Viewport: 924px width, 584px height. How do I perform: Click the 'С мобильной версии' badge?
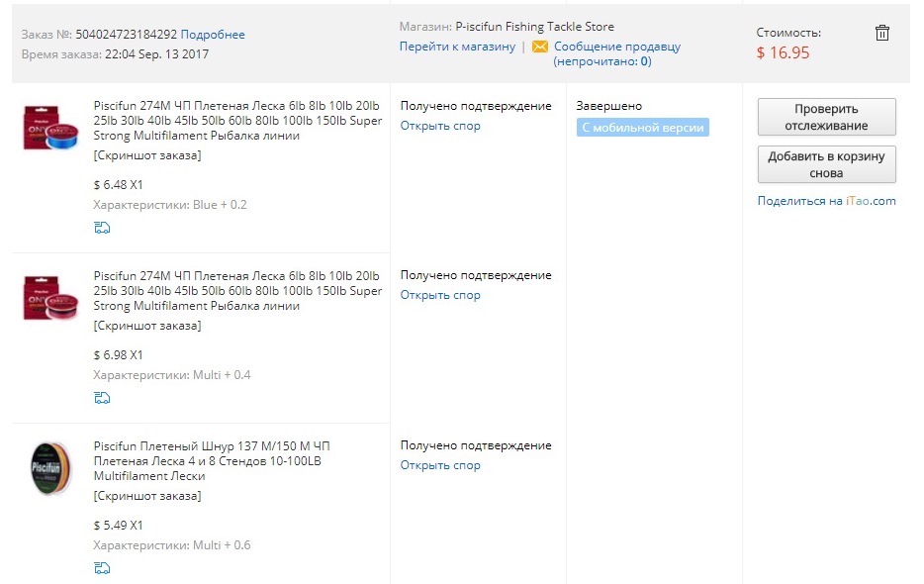pos(643,128)
